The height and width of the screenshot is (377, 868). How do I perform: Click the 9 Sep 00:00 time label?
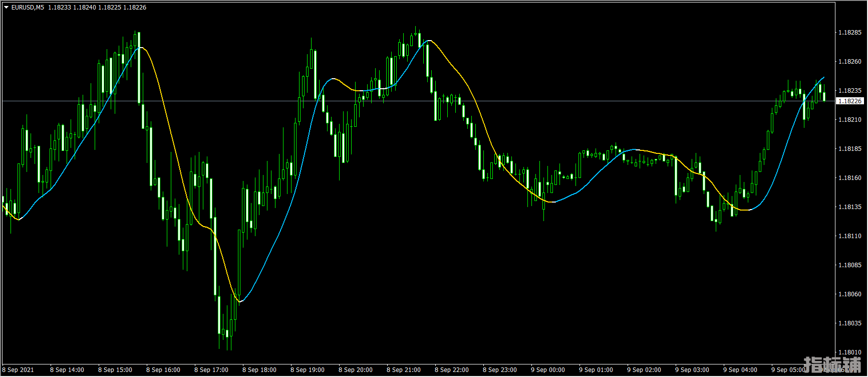(x=548, y=370)
